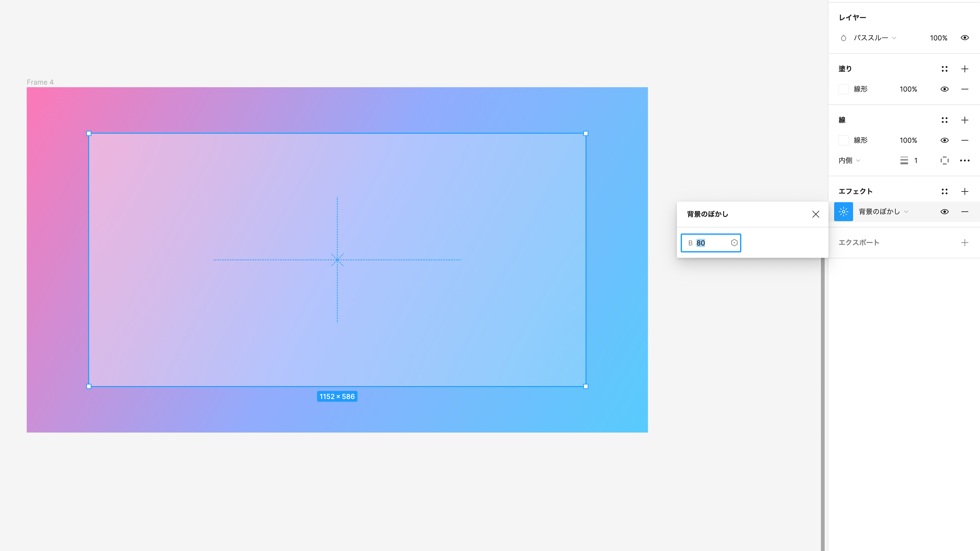The width and height of the screenshot is (980, 551).
Task: Click the stroke weight lines icon
Action: pos(904,161)
